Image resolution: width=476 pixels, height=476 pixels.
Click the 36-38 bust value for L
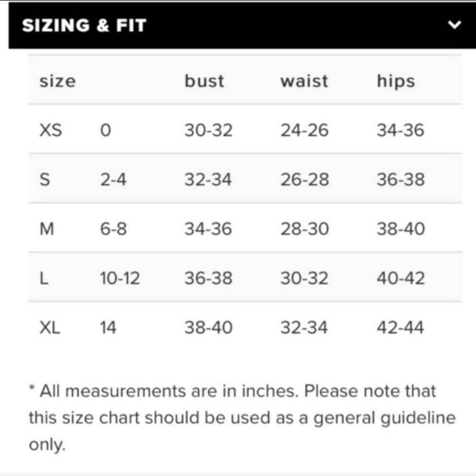208,278
